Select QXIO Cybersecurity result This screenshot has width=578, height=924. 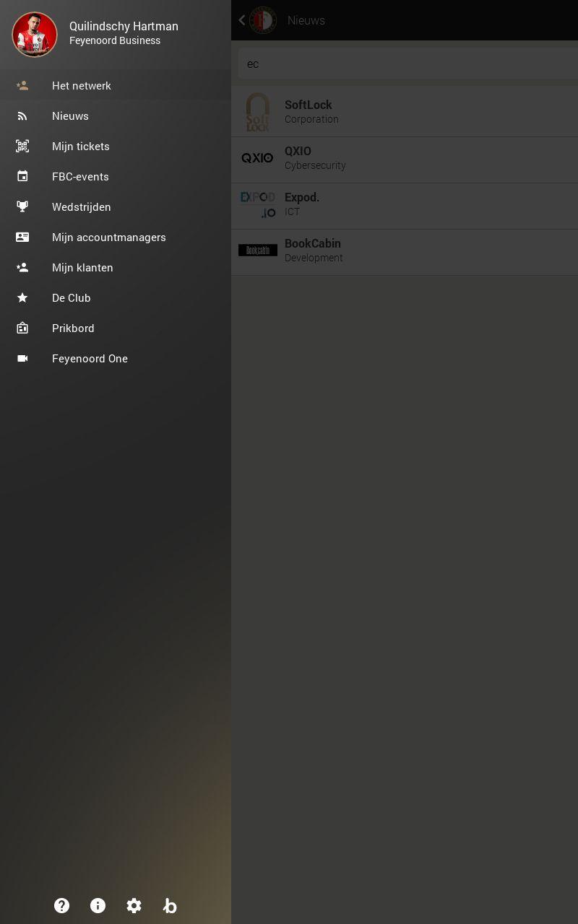click(x=405, y=158)
